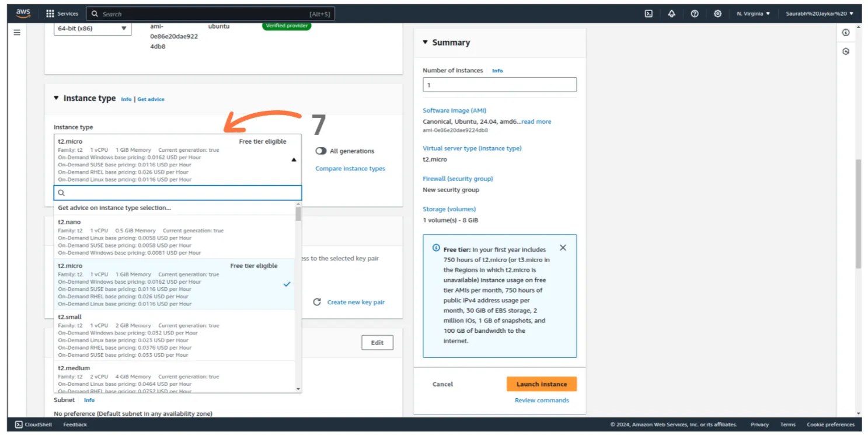The image size is (868, 435).
Task: Close the instance type dropdown arrow
Action: point(294,159)
